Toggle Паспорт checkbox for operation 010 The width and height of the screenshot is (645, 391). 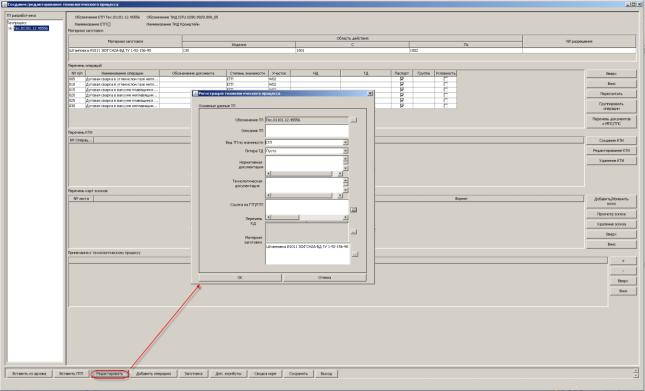click(x=401, y=84)
